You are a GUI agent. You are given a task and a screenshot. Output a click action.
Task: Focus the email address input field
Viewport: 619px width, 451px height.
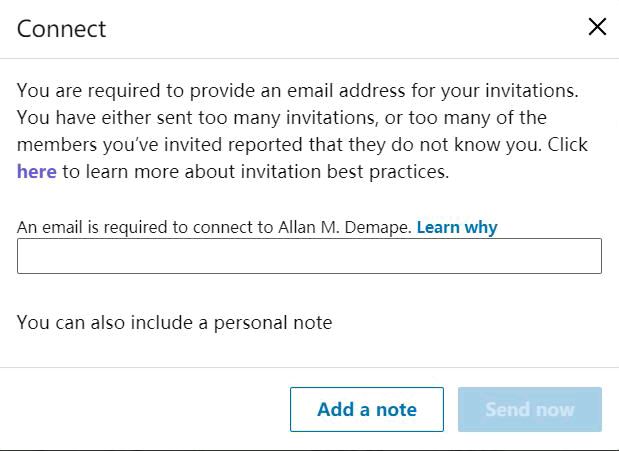309,256
